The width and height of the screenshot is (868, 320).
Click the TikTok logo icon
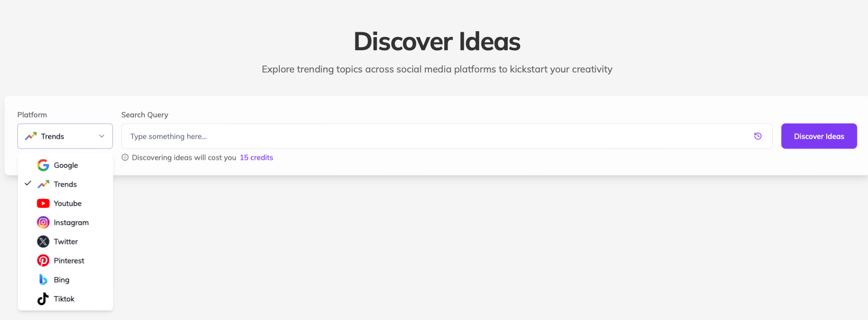coord(43,299)
